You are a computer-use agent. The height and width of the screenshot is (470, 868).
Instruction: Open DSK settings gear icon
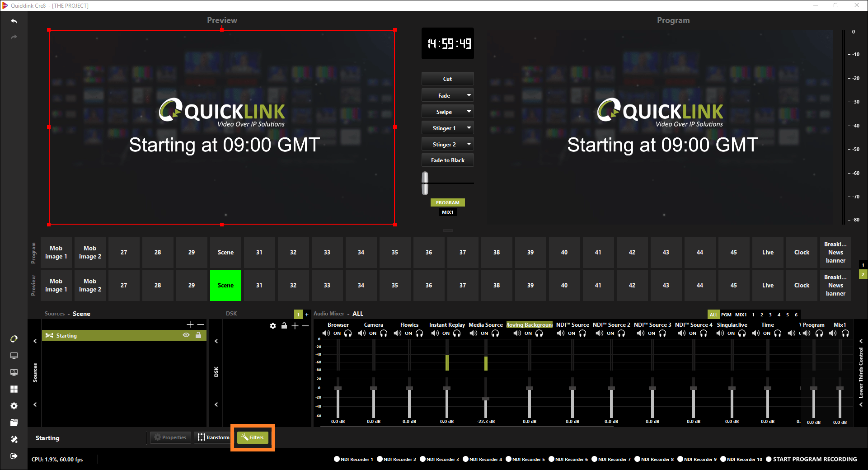273,326
